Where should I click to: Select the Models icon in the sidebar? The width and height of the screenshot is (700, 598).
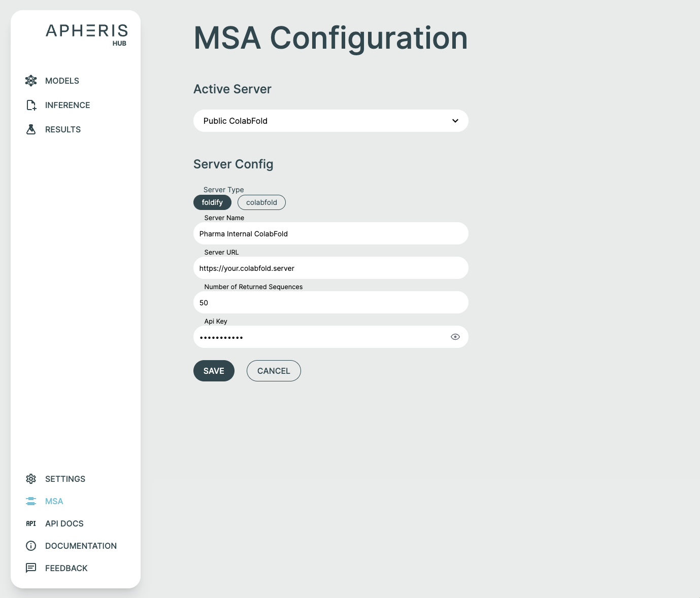[31, 80]
